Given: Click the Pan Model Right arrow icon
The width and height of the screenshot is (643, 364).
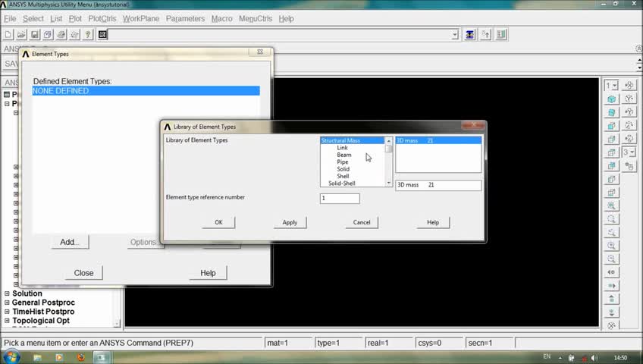Looking at the screenshot, I should click(x=611, y=285).
